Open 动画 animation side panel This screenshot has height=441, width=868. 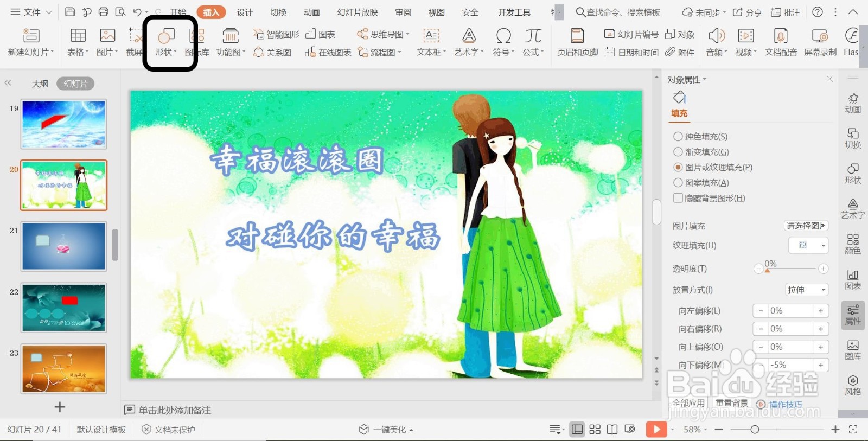(853, 103)
